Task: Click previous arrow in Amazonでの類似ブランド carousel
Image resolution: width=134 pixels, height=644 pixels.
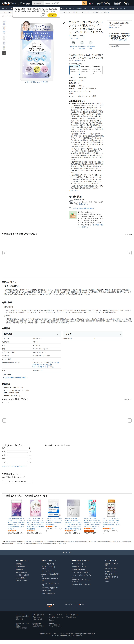Action: 4,420
